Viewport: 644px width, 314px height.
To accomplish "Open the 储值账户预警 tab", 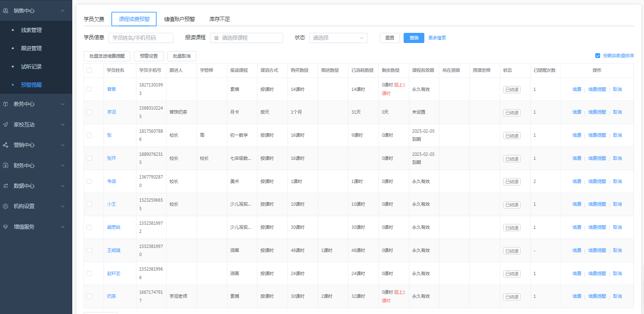I will click(179, 19).
